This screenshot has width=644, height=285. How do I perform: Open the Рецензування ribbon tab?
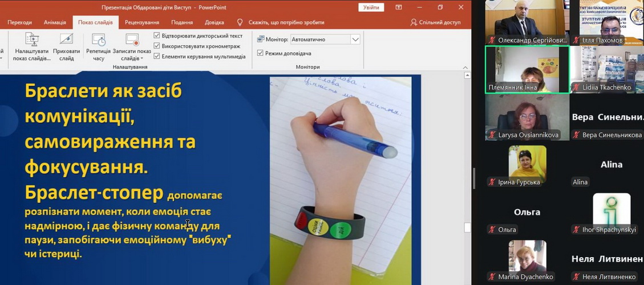tap(141, 22)
